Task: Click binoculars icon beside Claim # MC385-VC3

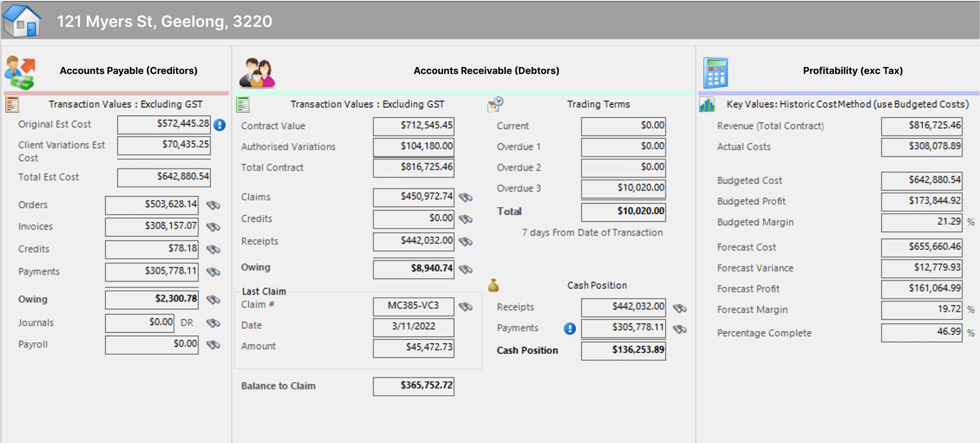Action: click(x=465, y=307)
